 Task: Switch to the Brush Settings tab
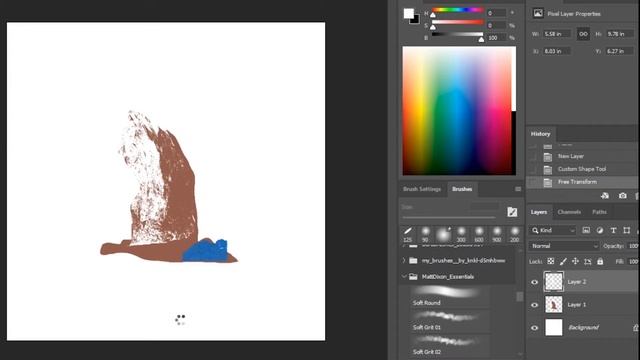(x=422, y=189)
